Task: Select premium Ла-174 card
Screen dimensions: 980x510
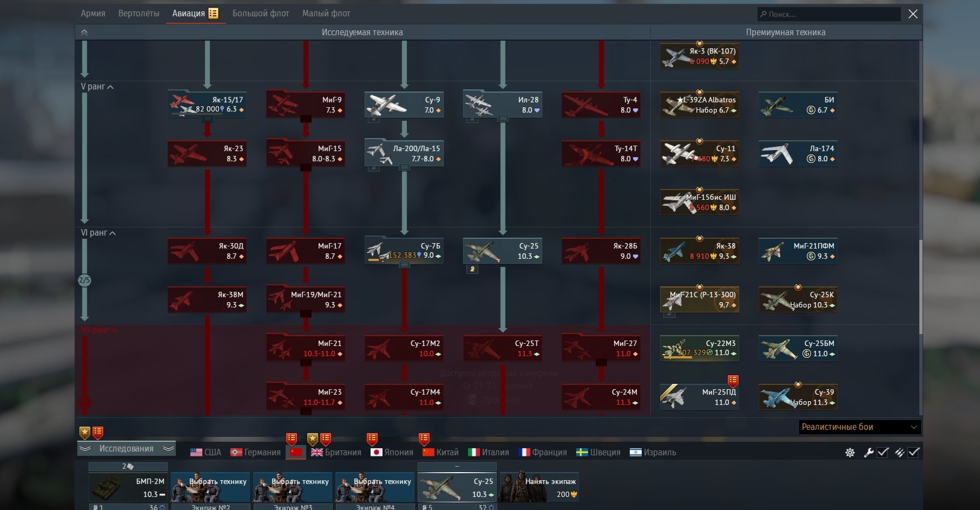Action: coord(798,153)
